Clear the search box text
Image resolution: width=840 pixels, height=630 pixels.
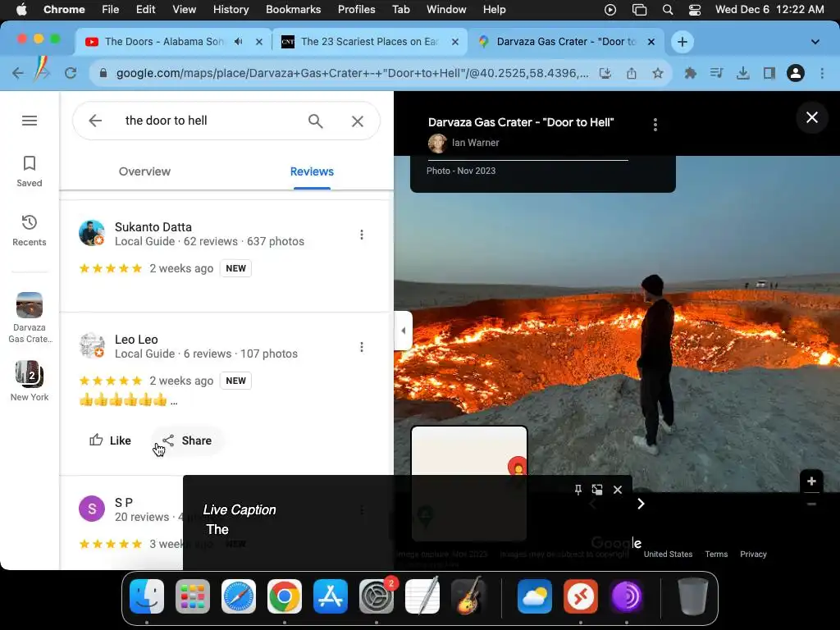tap(358, 121)
